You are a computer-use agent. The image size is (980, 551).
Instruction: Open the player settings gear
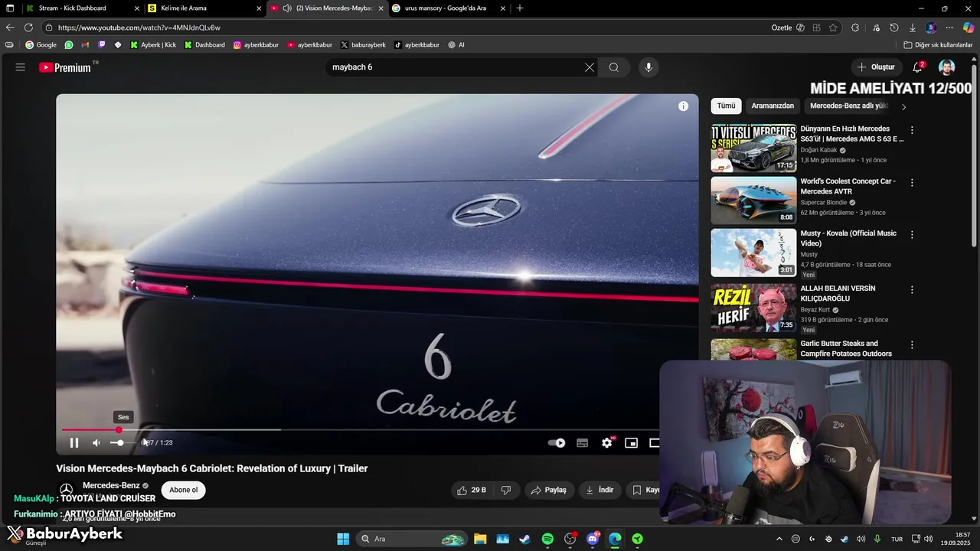(x=607, y=442)
